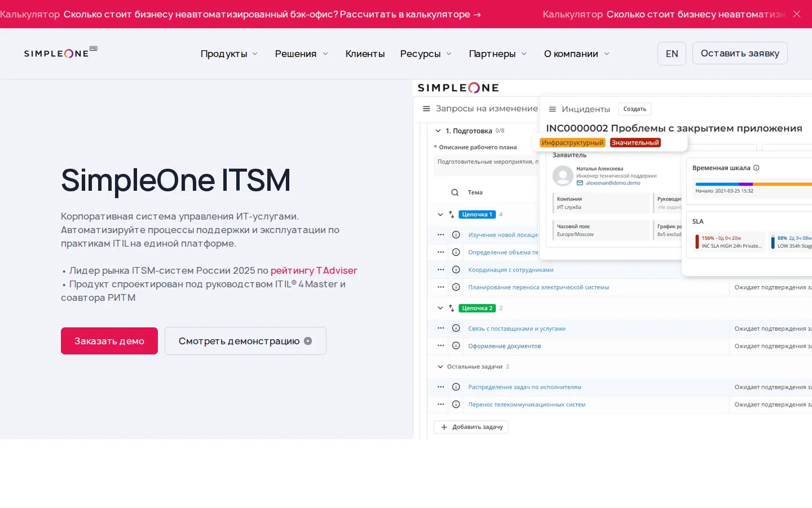812x508 pixels.
Task: Expand the Решения navigation menu
Action: click(302, 54)
